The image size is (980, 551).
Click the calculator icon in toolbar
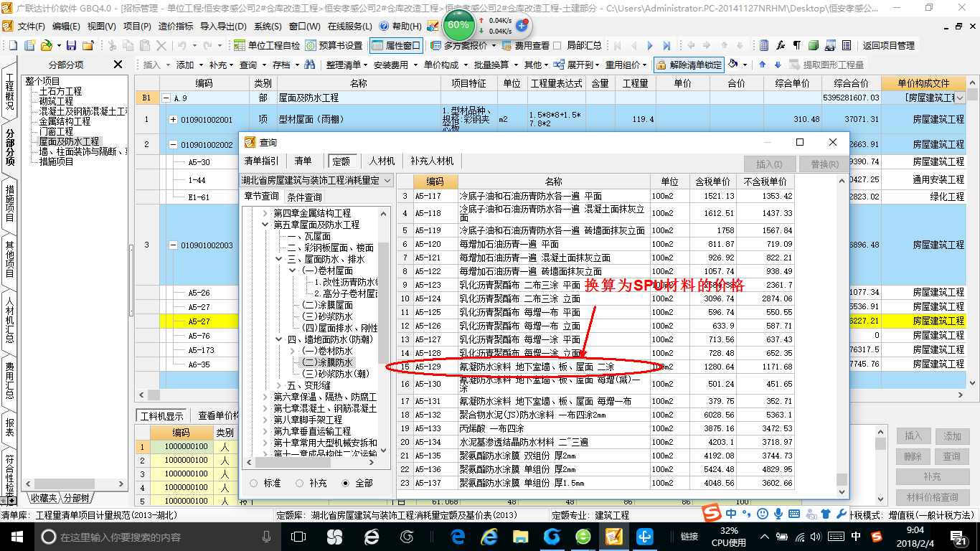point(764,45)
